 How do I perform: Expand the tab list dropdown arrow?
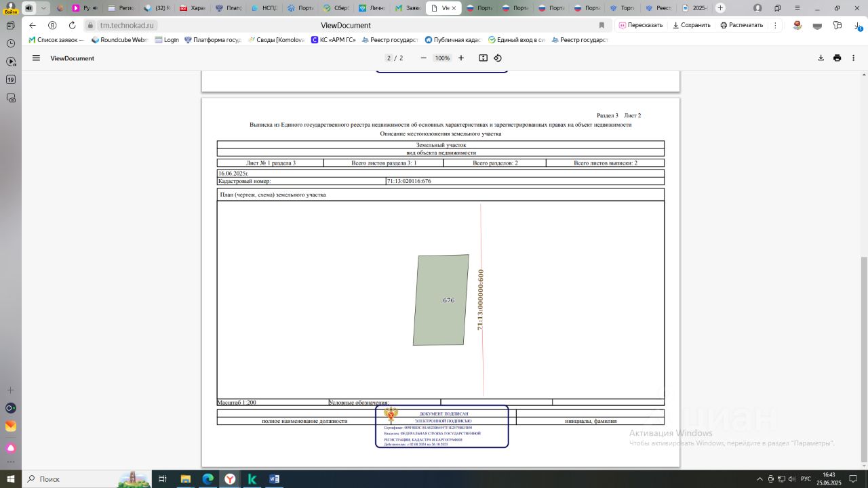pos(43,8)
